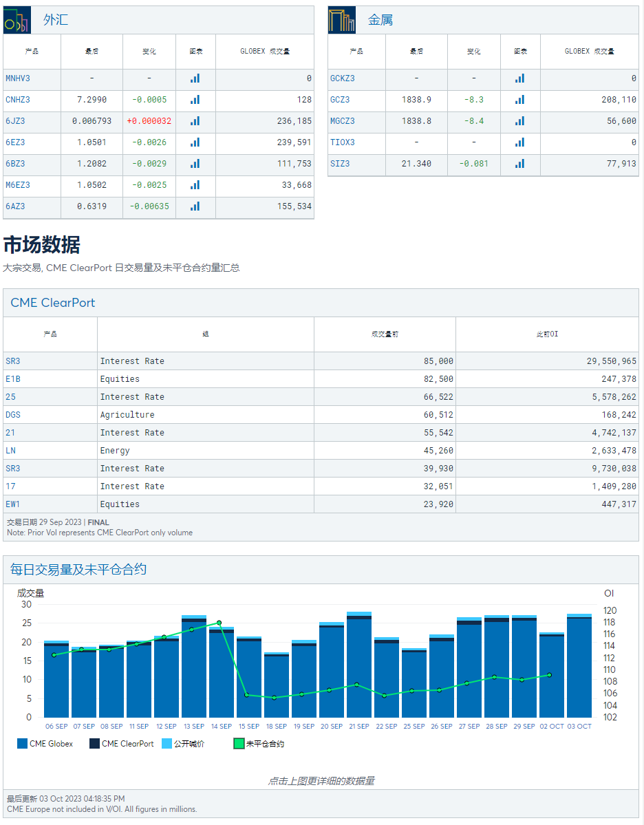Image resolution: width=644 pixels, height=825 pixels.
Task: Open chart icon for 6BZ3 row
Action: (x=195, y=164)
